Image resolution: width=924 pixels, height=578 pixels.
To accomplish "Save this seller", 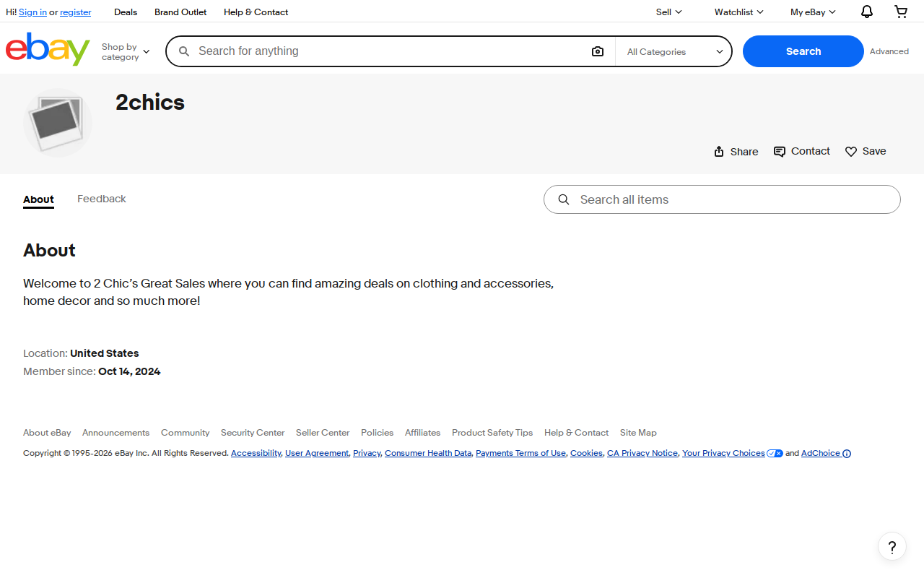I will pos(866,151).
